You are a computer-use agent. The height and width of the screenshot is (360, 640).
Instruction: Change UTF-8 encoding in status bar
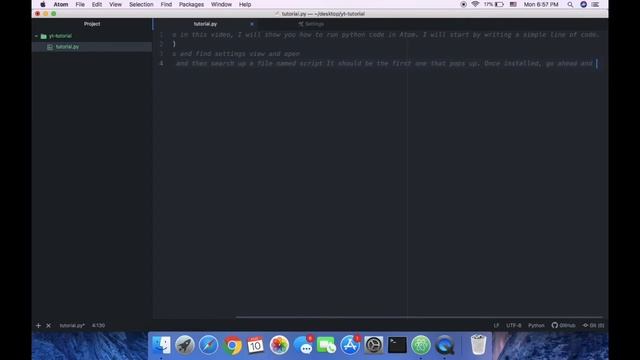tap(514, 325)
